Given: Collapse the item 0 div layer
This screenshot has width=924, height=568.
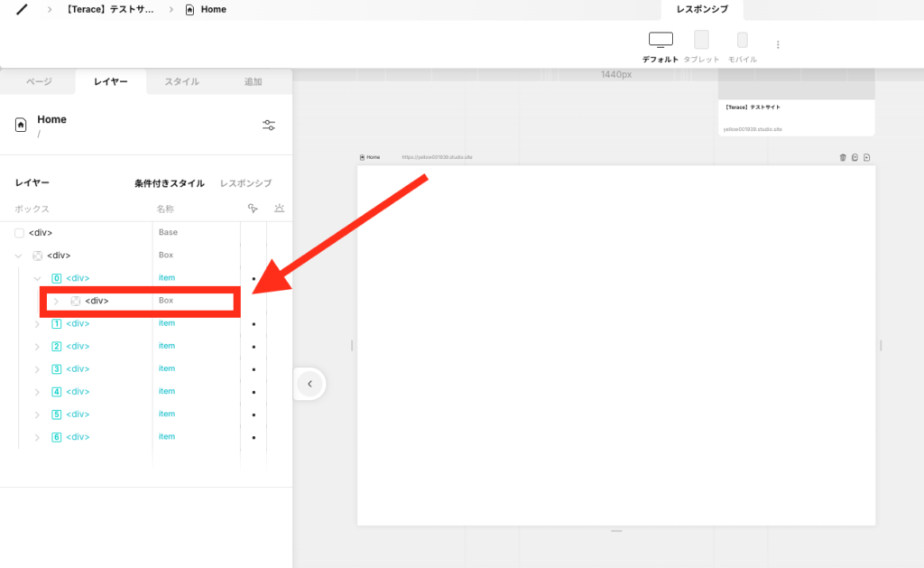Looking at the screenshot, I should (38, 278).
